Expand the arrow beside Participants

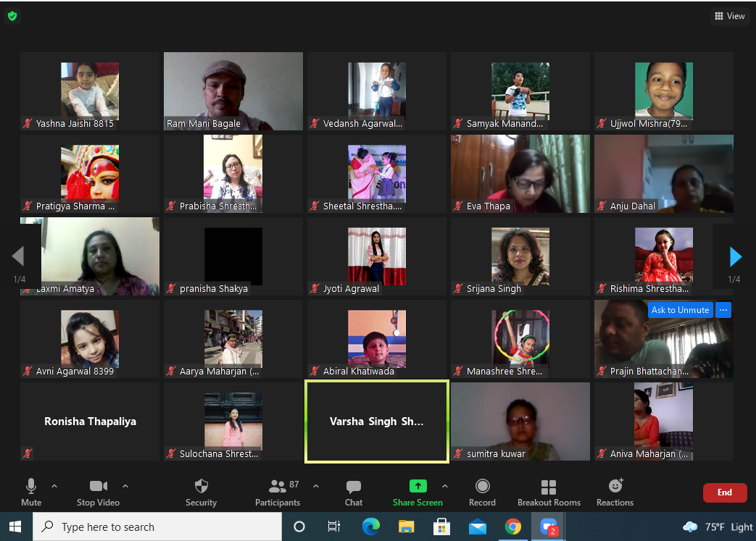316,487
